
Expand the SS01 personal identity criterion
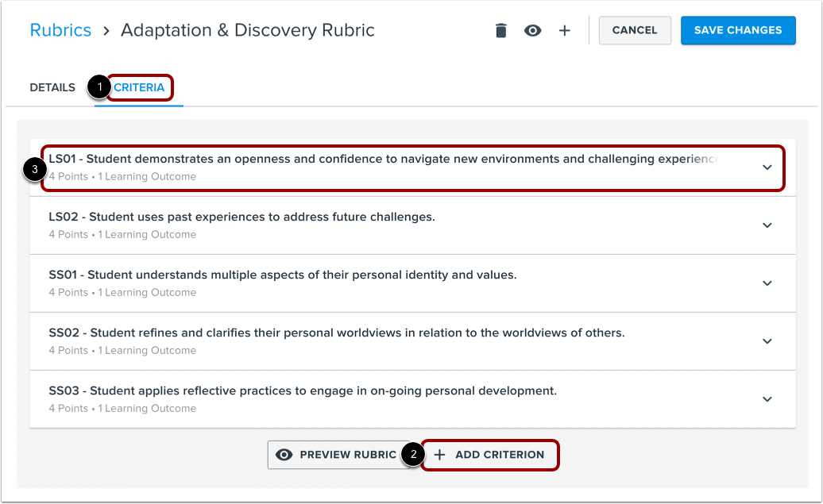coord(767,283)
